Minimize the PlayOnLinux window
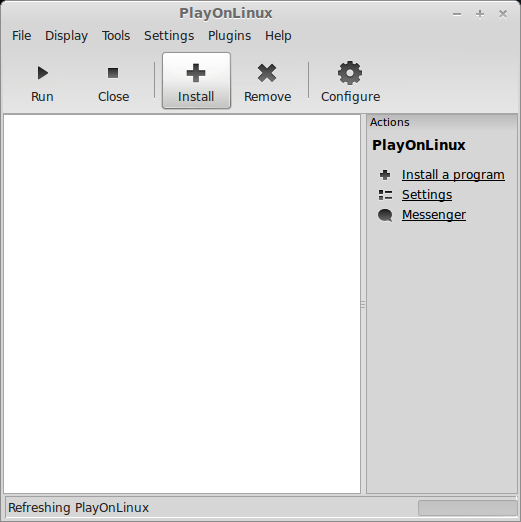This screenshot has height=522, width=521. tap(457, 14)
